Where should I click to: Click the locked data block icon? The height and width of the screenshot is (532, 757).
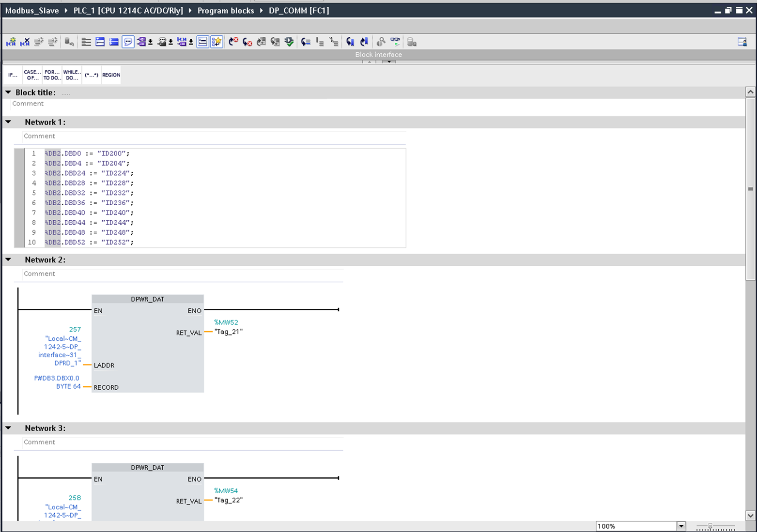click(x=412, y=42)
